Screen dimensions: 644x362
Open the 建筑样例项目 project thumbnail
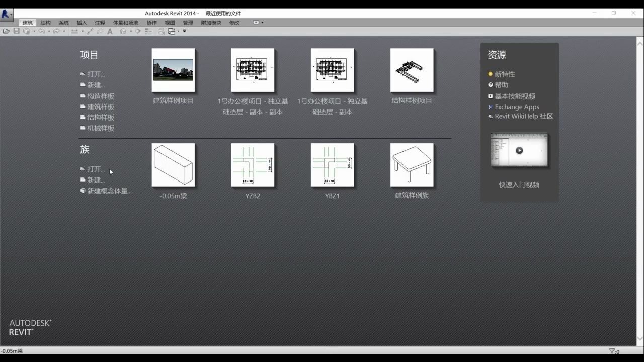click(173, 70)
